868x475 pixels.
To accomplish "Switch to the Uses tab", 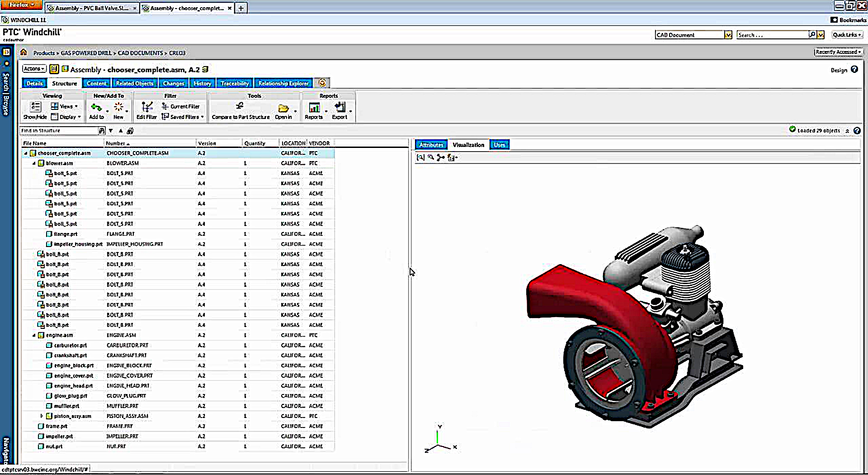I will pyautogui.click(x=500, y=145).
